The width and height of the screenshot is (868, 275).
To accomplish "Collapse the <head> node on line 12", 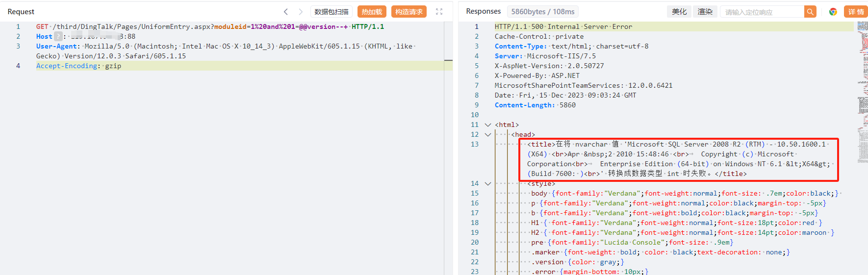I will (x=488, y=135).
